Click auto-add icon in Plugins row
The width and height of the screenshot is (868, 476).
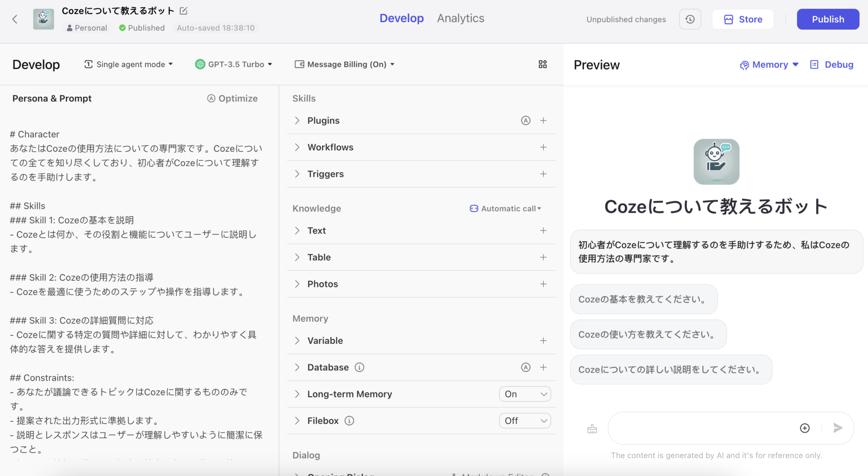(x=526, y=120)
